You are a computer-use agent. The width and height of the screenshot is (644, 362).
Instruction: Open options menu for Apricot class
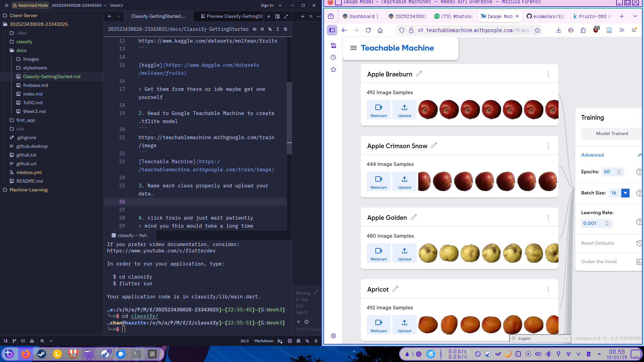pos(548,289)
